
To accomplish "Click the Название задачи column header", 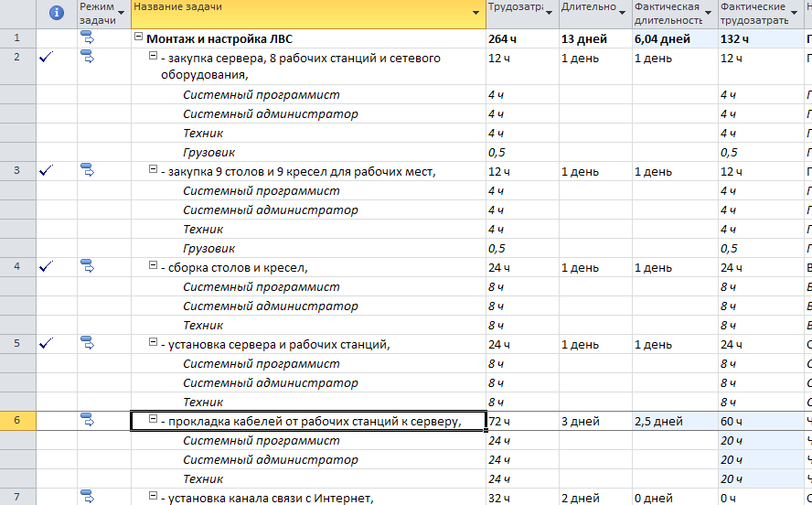I will [x=309, y=14].
